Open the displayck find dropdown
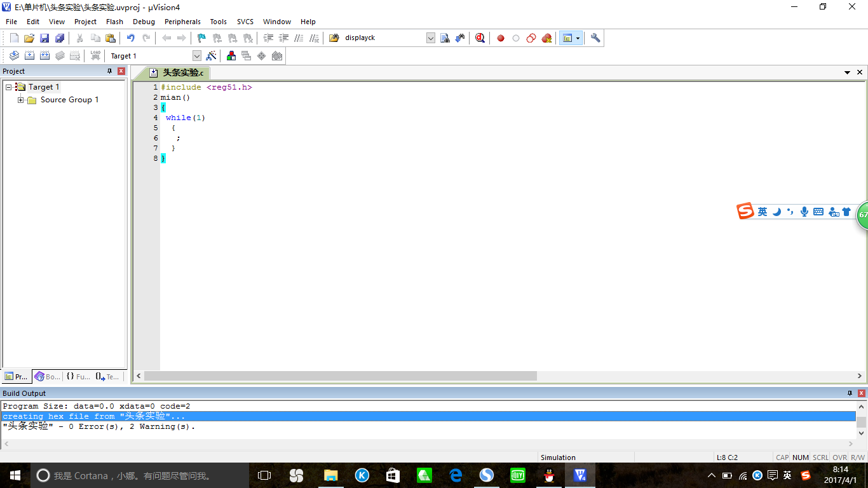Image resolution: width=868 pixels, height=488 pixels. pyautogui.click(x=431, y=38)
